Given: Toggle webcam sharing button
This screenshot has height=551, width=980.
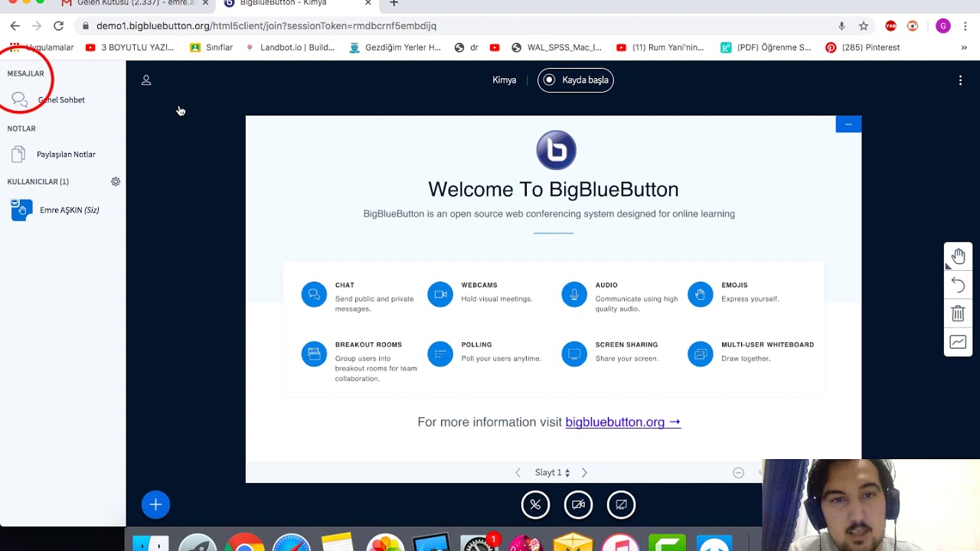Looking at the screenshot, I should pos(578,504).
